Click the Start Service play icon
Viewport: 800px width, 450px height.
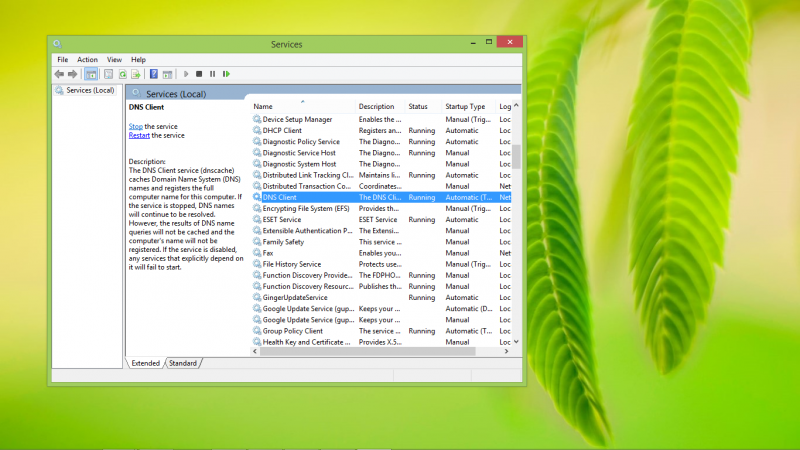[x=186, y=74]
